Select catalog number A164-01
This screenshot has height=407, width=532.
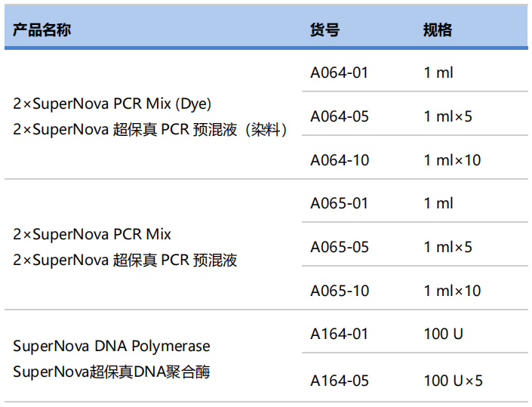(340, 334)
